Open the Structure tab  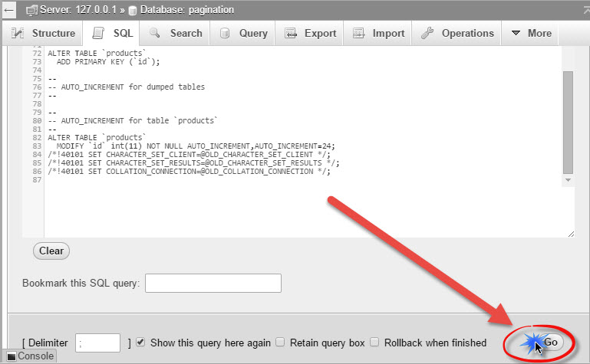coord(42,33)
